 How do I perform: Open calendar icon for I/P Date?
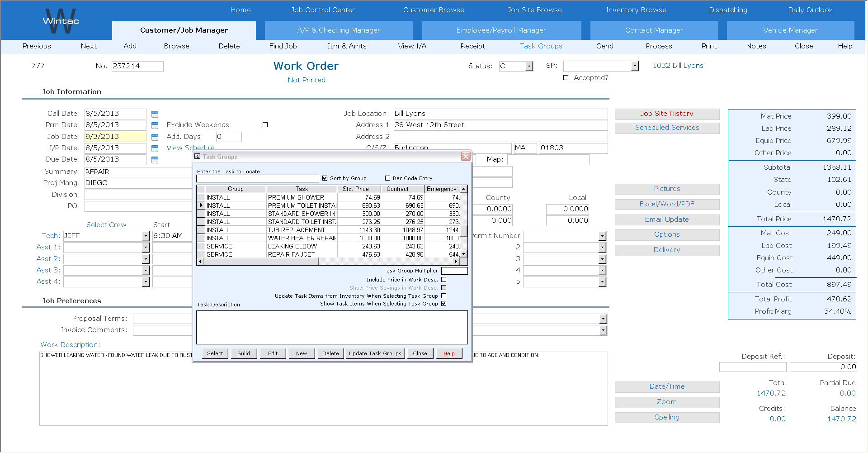[155, 148]
